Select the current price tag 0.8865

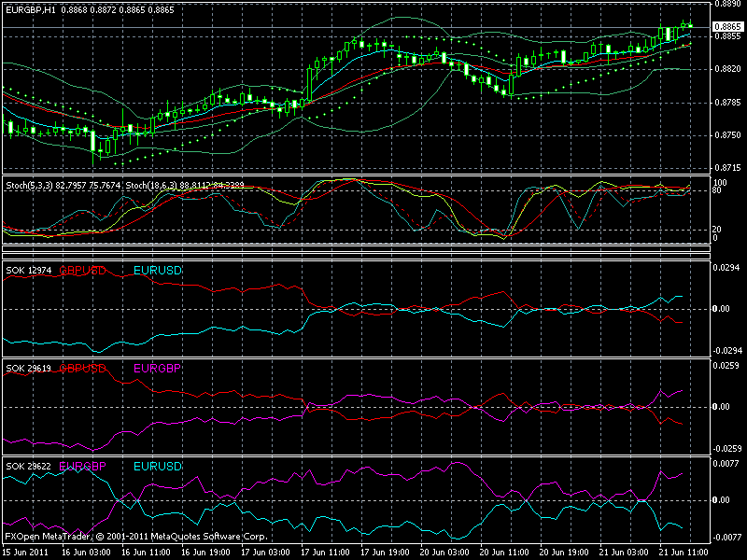point(727,27)
